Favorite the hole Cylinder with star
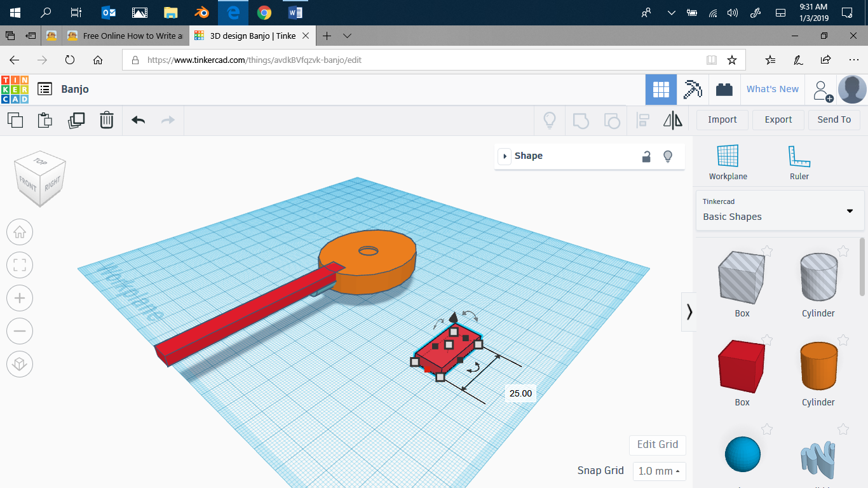This screenshot has width=868, height=488. pyautogui.click(x=843, y=251)
